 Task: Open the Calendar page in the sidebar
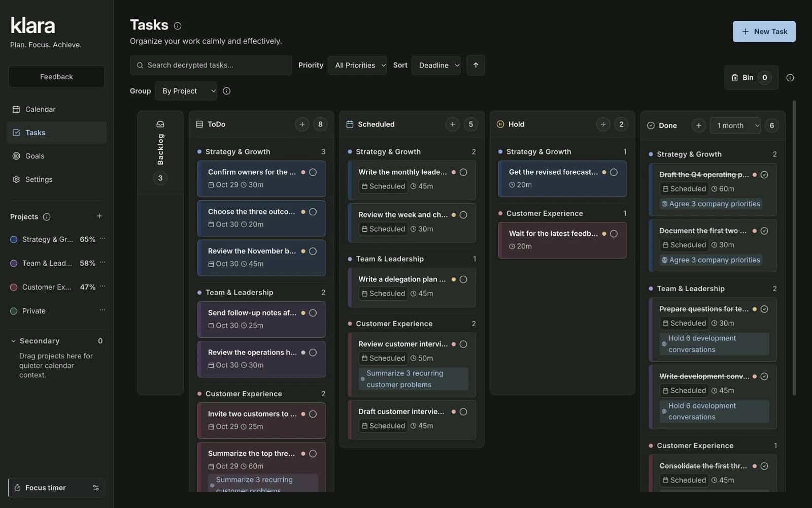click(x=56, y=109)
